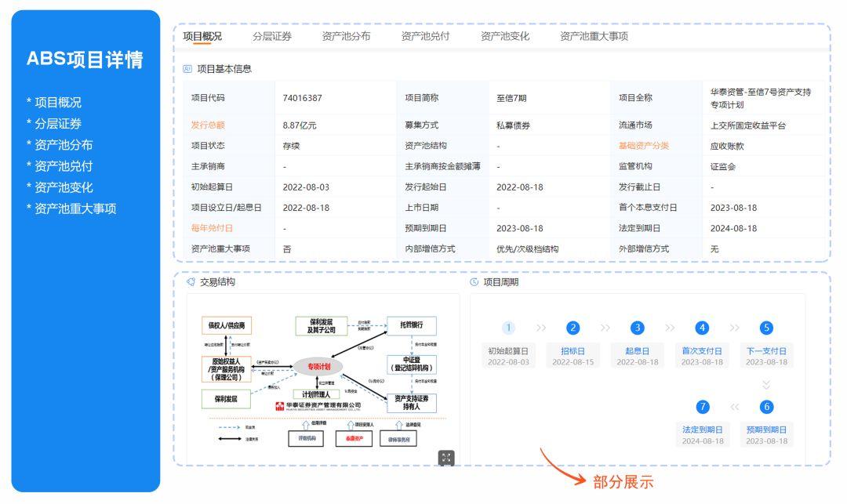The width and height of the screenshot is (847, 504).
Task: Switch to the 分层证券 tab
Action: pyautogui.click(x=271, y=35)
